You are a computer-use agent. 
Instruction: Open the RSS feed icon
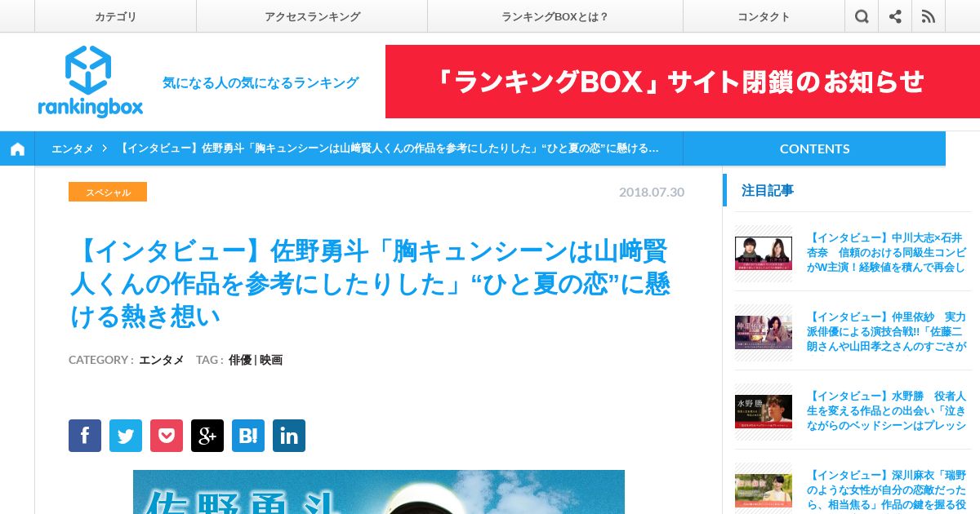929,16
